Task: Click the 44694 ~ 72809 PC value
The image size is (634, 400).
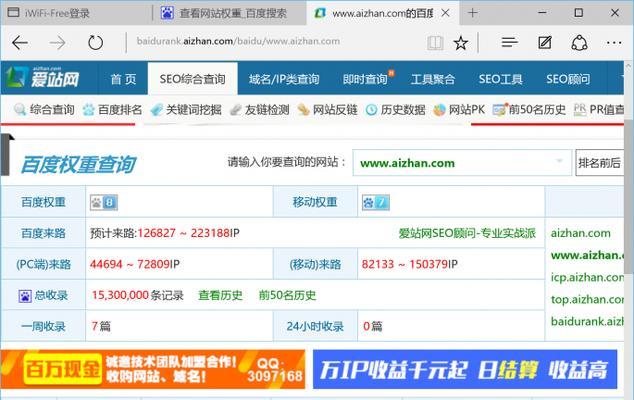Action: coord(129,265)
